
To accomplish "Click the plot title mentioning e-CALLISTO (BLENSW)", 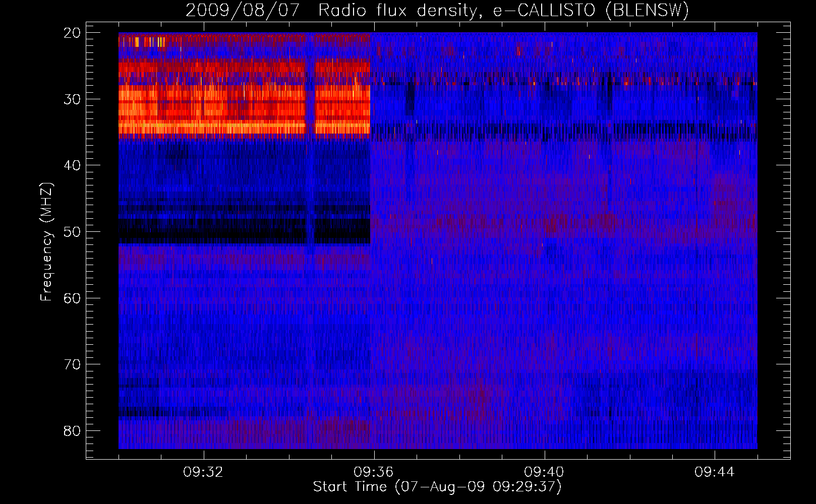I will tap(437, 10).
